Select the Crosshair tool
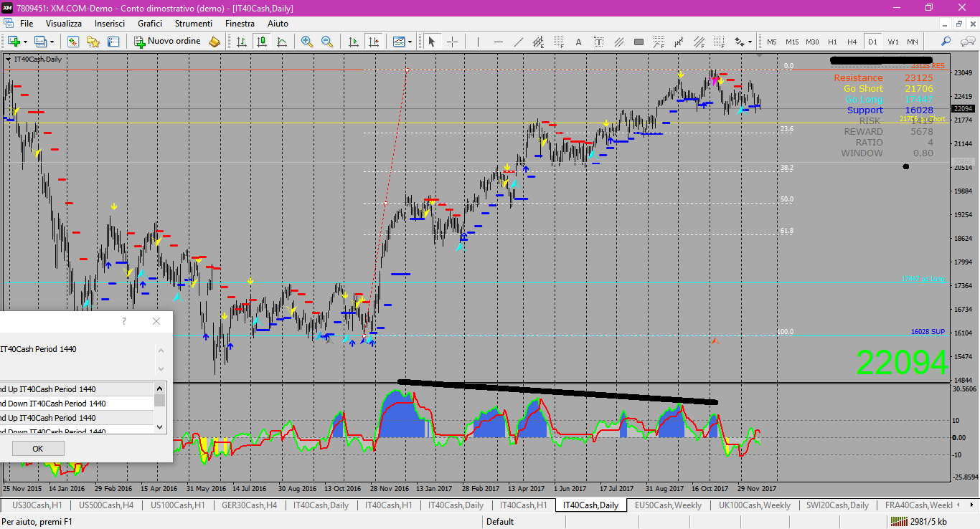Viewport: 980px width, 529px height. coord(452,42)
